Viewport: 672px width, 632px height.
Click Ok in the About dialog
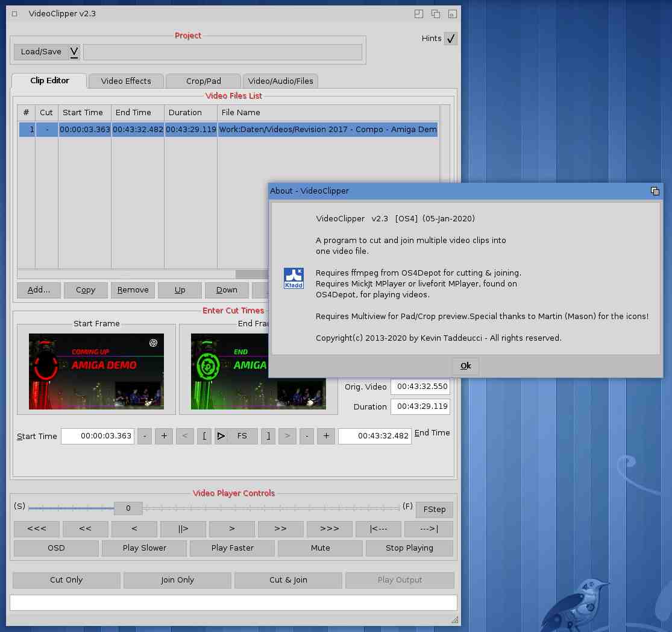465,366
